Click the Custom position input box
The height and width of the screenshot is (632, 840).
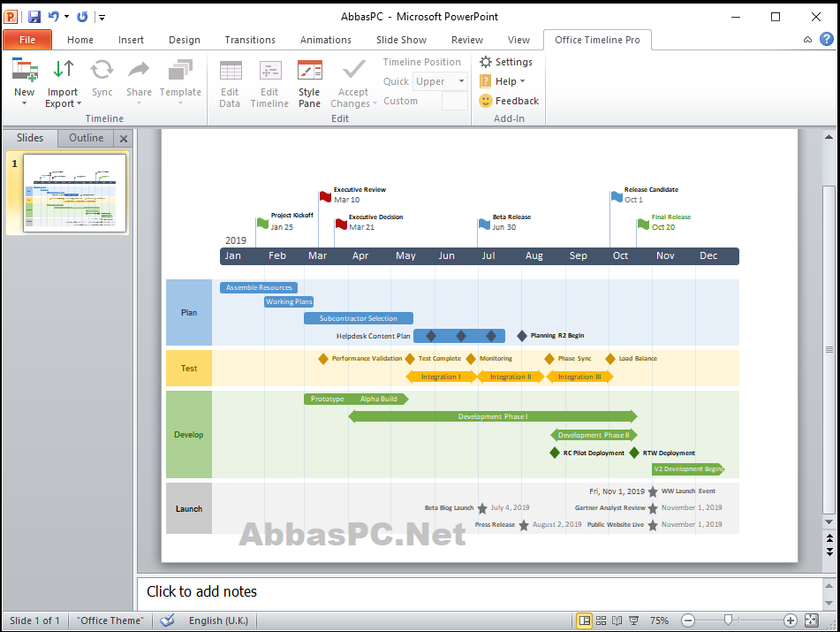point(455,101)
